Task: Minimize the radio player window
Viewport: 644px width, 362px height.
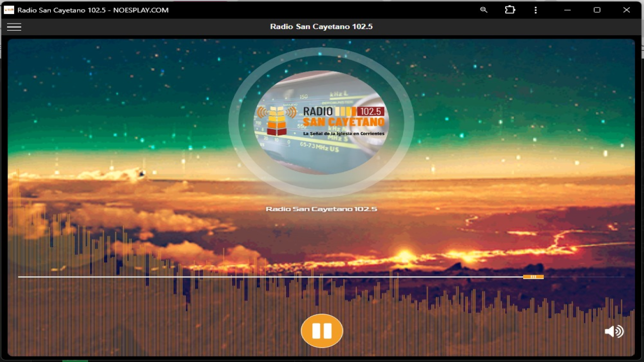Action: click(x=567, y=10)
